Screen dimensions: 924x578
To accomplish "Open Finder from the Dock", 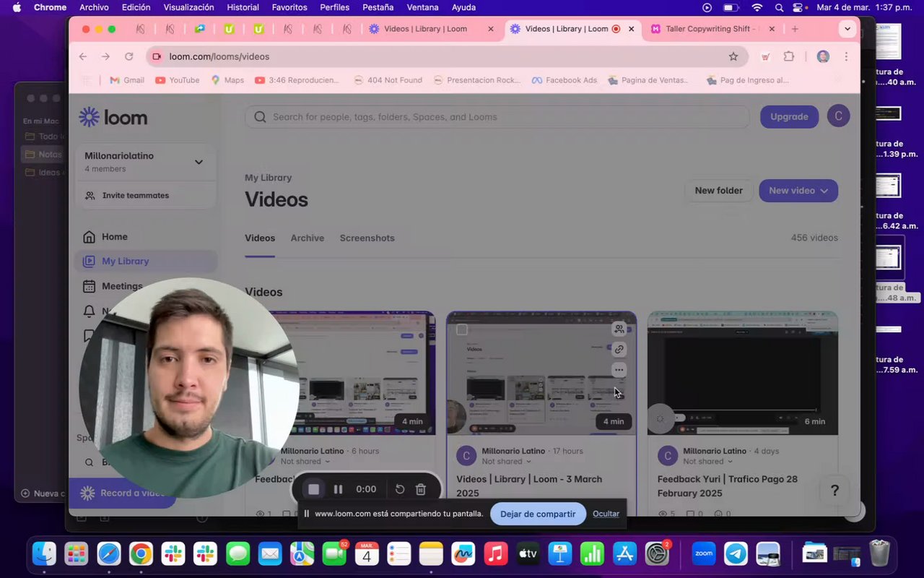I will point(45,554).
